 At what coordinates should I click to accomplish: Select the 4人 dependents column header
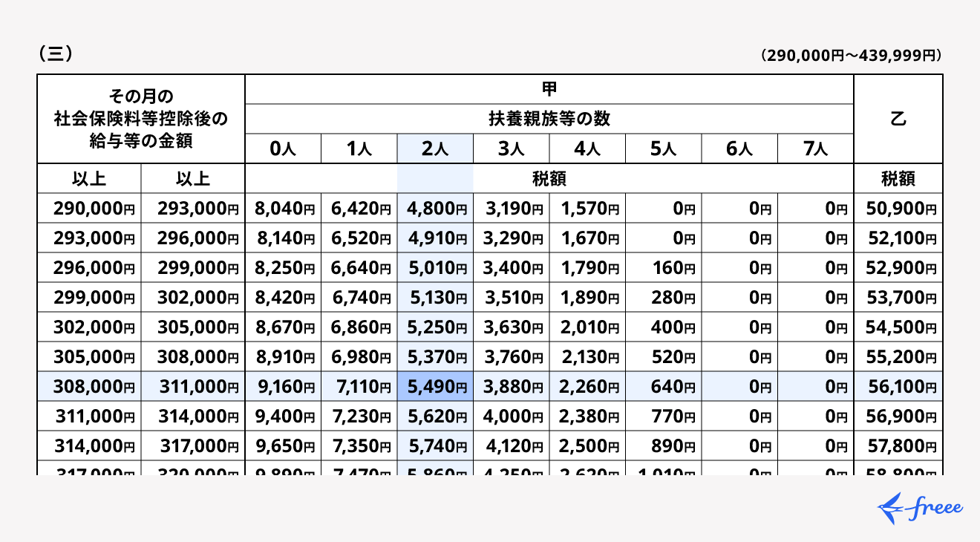[587, 148]
